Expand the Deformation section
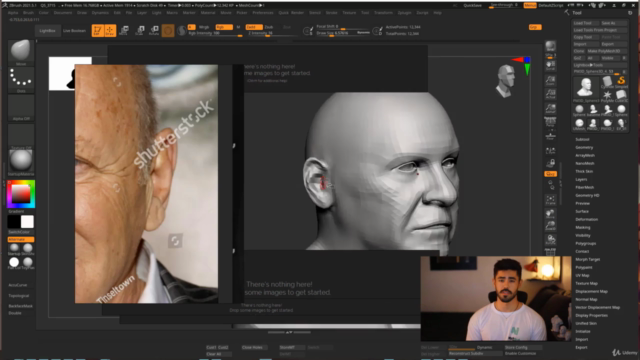 click(587, 219)
